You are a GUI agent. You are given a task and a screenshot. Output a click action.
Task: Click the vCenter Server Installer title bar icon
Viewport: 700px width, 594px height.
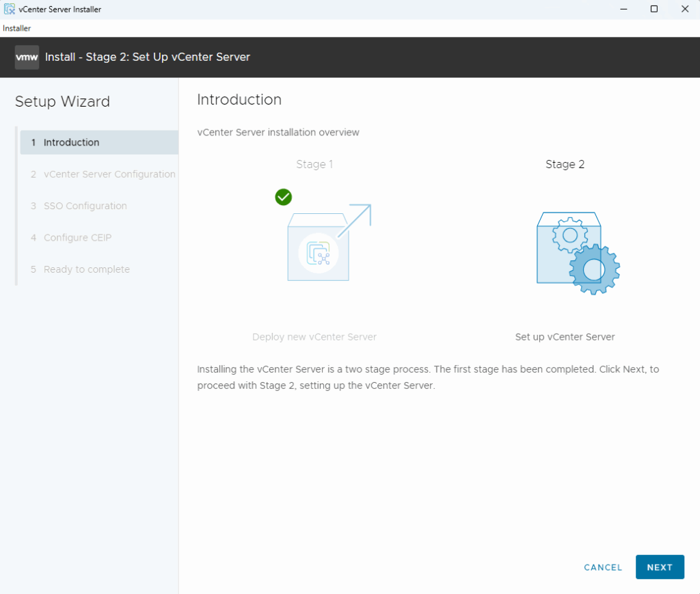point(10,9)
